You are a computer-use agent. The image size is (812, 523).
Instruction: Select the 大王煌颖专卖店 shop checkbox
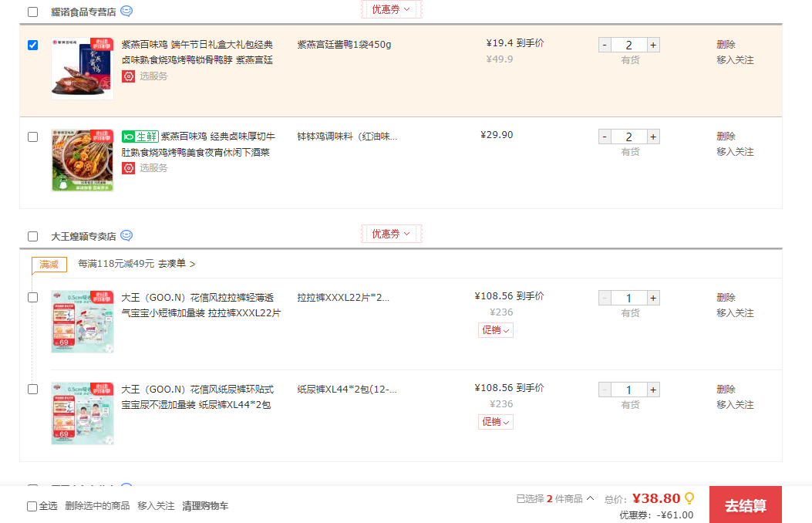[32, 237]
